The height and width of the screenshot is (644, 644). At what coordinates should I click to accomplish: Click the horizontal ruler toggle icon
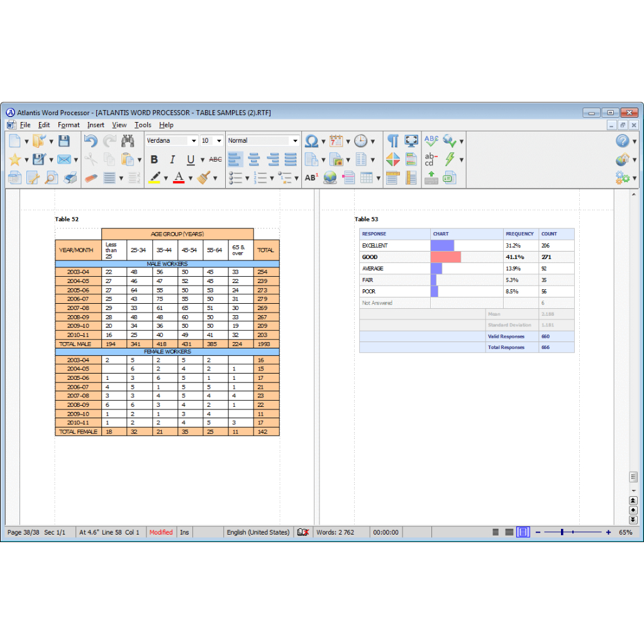click(x=392, y=178)
